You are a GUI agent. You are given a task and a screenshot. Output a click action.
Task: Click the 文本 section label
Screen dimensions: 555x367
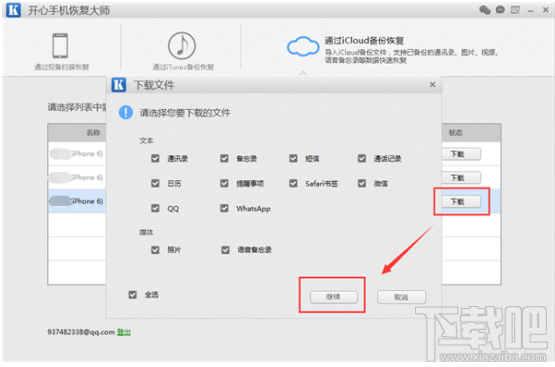click(x=146, y=141)
